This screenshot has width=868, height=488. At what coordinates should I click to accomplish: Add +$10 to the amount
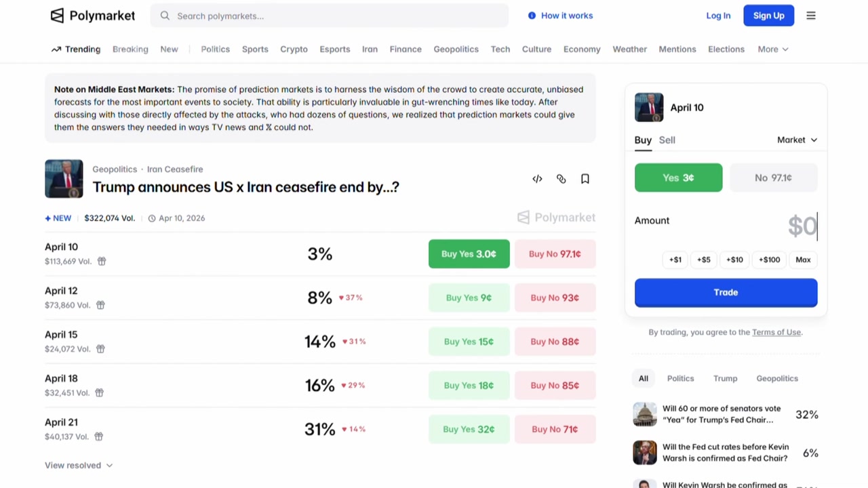coord(734,260)
